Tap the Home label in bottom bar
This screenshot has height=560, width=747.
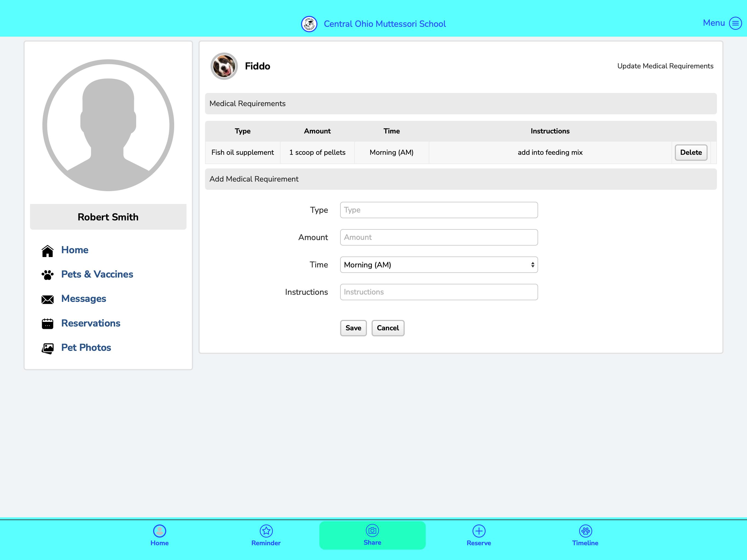(159, 543)
